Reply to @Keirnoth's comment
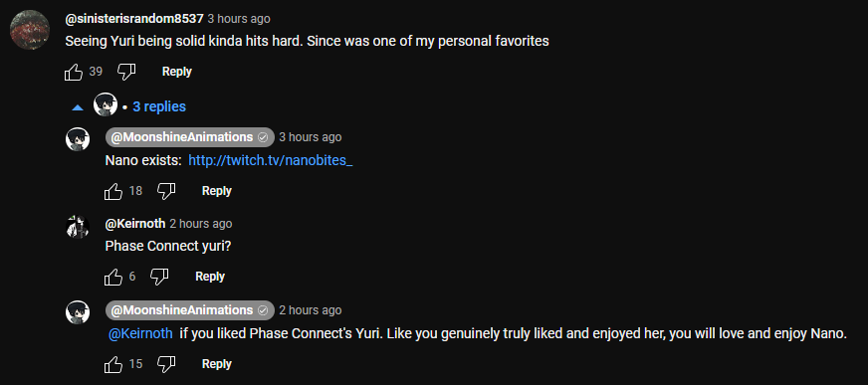868x385 pixels. pyautogui.click(x=210, y=276)
